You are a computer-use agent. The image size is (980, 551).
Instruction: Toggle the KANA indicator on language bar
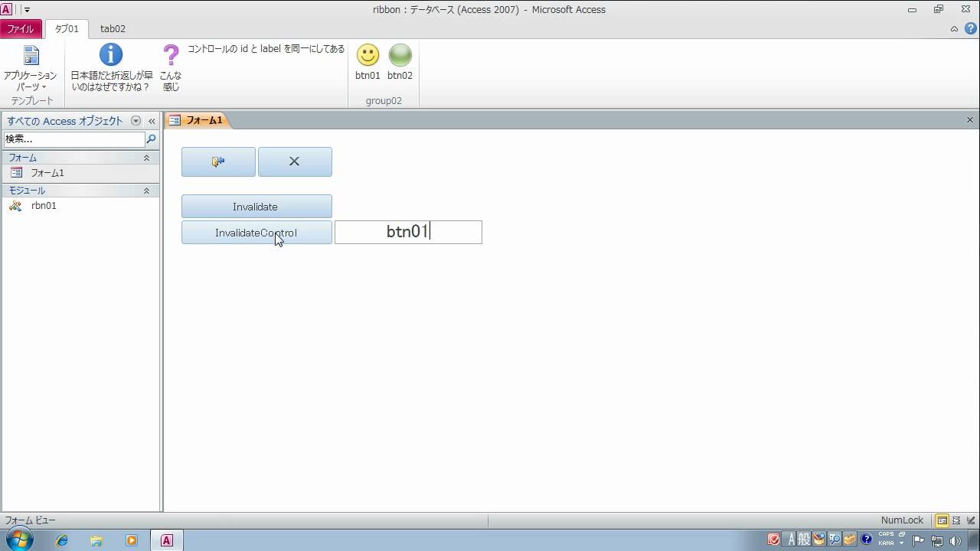point(886,543)
